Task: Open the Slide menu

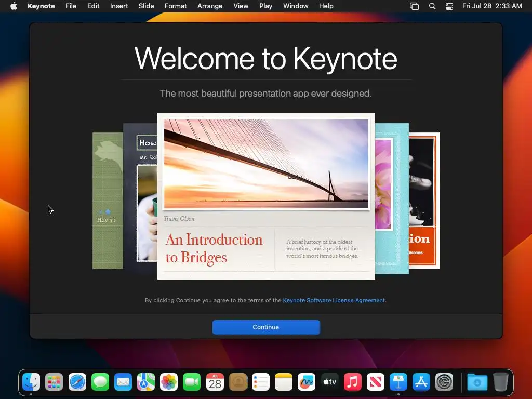Action: click(x=146, y=6)
